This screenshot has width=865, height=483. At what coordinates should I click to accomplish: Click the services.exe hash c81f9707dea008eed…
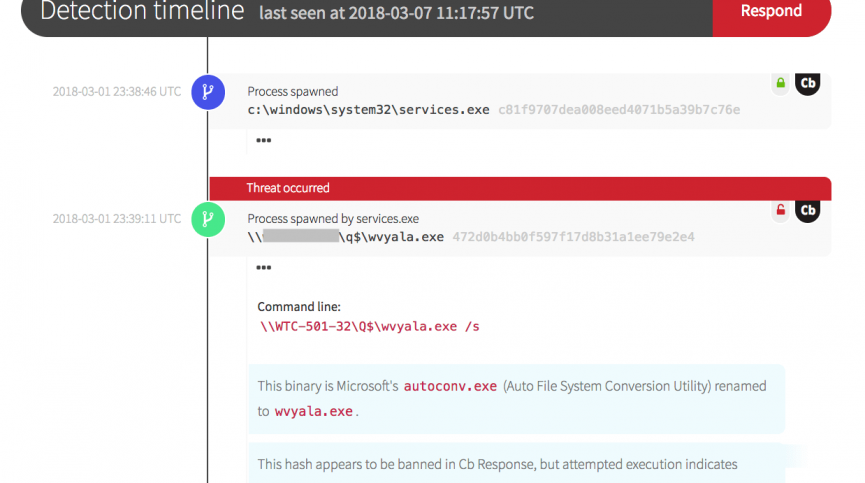[618, 109]
